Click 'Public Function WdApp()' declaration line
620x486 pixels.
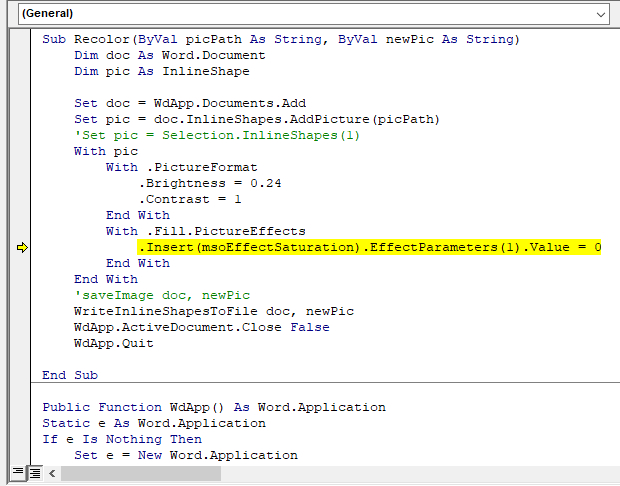pyautogui.click(x=214, y=407)
